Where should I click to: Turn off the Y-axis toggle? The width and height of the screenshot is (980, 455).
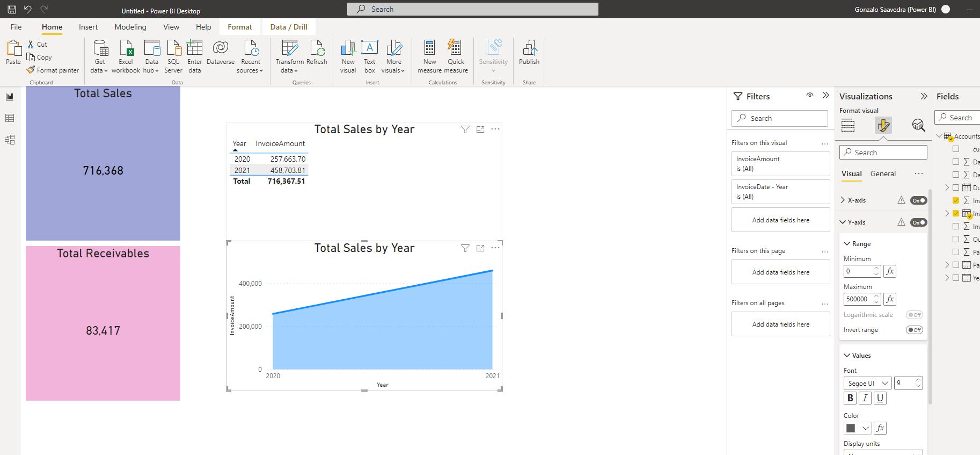pos(918,222)
